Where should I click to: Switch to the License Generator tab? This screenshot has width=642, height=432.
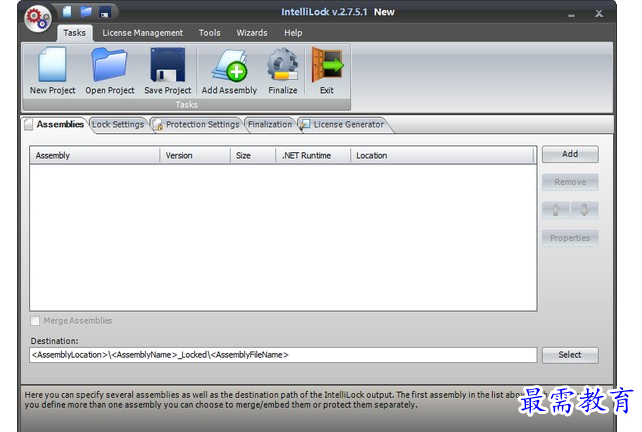click(x=344, y=124)
